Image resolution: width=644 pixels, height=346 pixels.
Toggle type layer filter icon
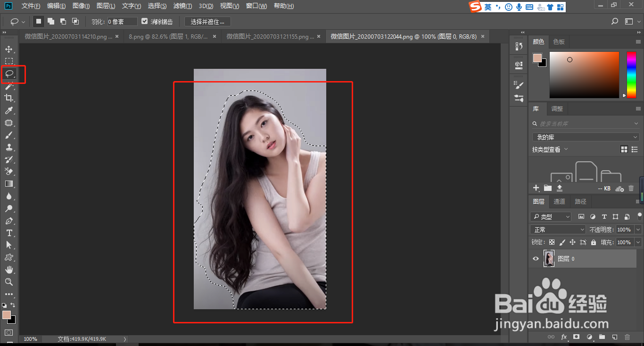tap(604, 217)
